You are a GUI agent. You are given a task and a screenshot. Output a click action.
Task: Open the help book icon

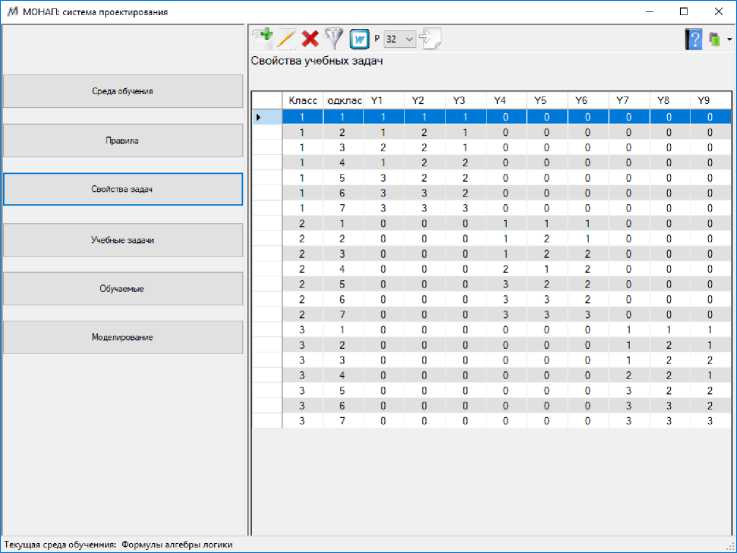point(693,39)
